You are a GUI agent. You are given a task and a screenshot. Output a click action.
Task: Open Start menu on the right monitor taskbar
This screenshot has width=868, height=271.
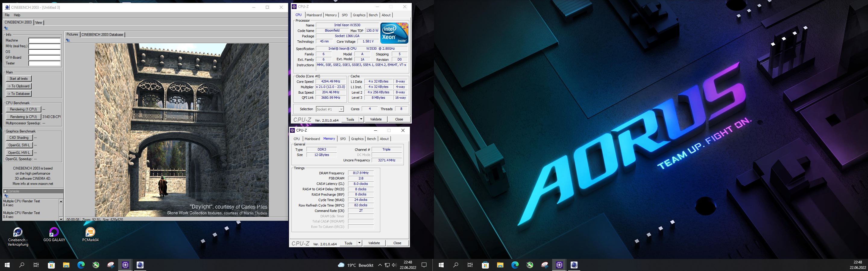[441, 265]
